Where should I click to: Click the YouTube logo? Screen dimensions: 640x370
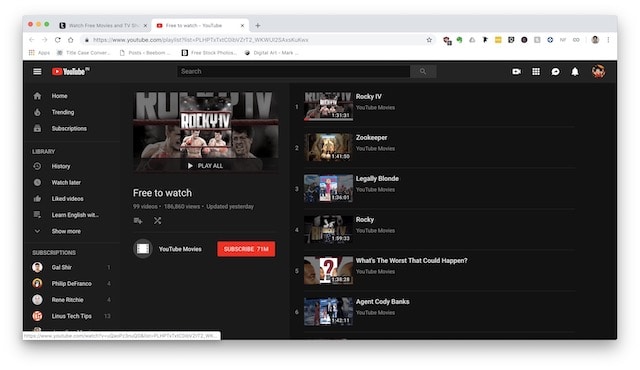pyautogui.click(x=70, y=71)
